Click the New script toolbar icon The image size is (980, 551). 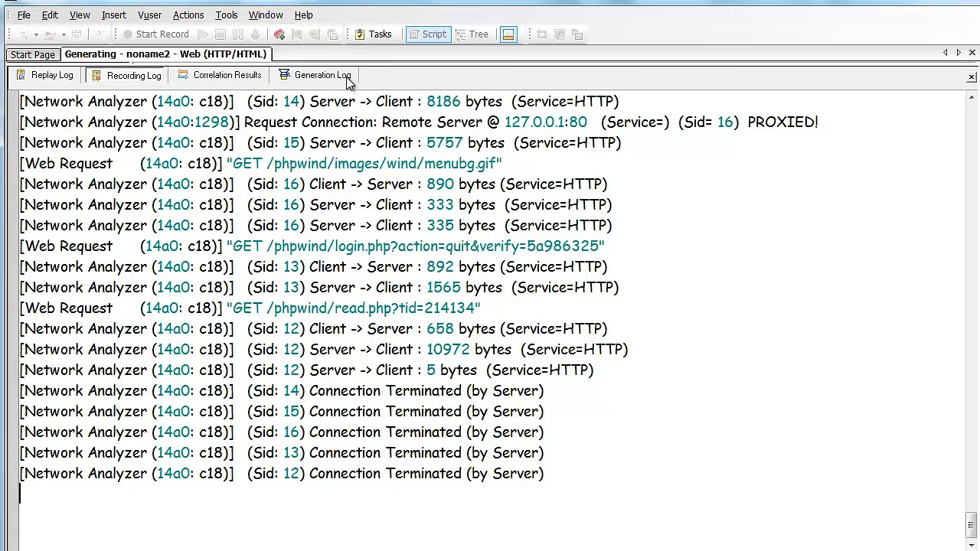(x=23, y=34)
